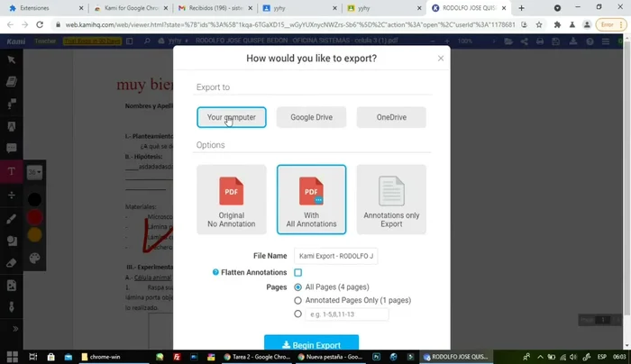Select the shapes tool in Kami sidebar
631x364 pixels.
(11, 241)
